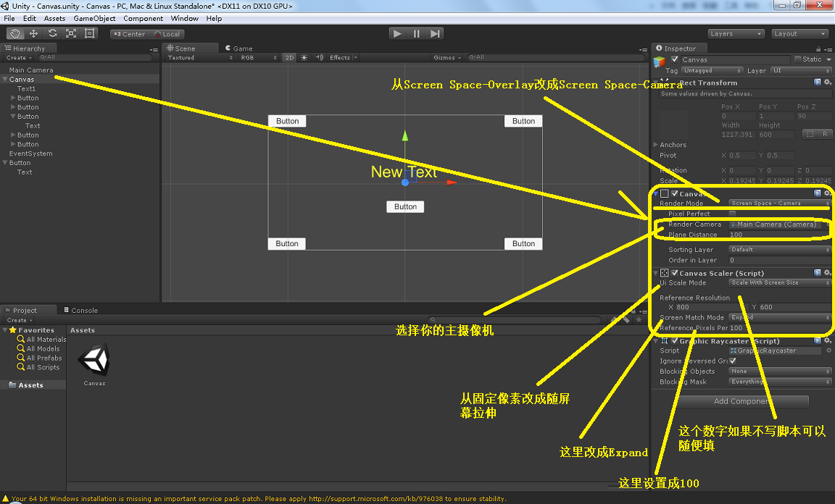Switch to the Game tab
Screen dimensions: 835x504
pyautogui.click(x=238, y=49)
